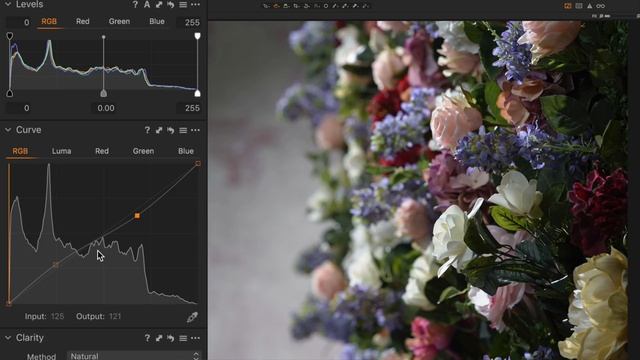Open Clarity tool help question mark
Screen dimensions: 640x360
147,338
